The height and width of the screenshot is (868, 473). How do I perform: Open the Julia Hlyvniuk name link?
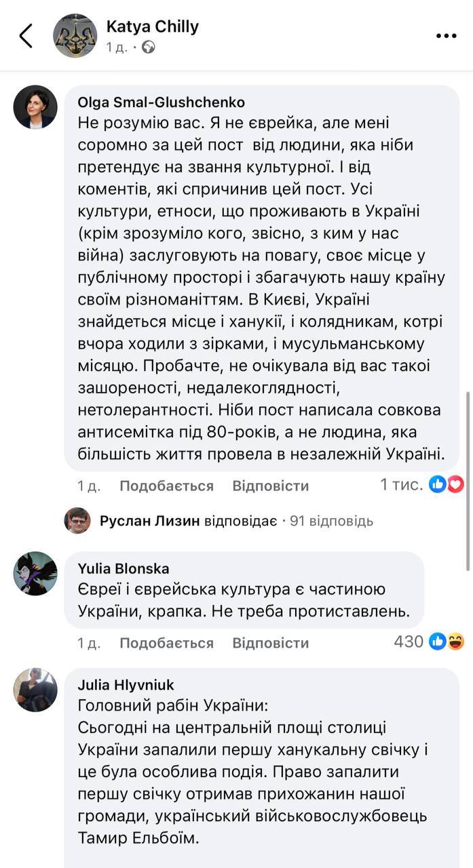pyautogui.click(x=126, y=685)
